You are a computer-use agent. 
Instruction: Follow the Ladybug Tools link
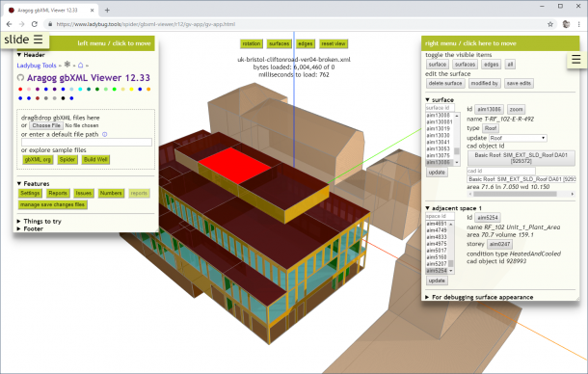click(37, 66)
